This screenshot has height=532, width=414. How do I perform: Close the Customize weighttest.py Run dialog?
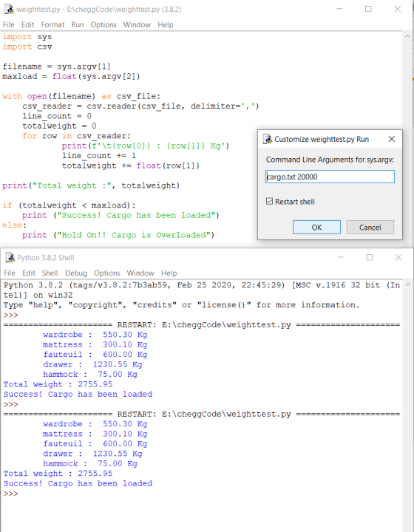392,139
